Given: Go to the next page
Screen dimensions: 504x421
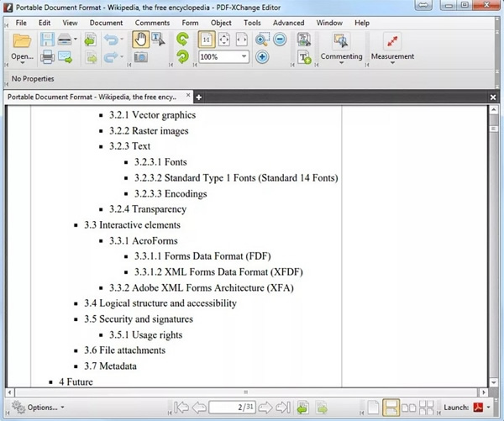Looking at the screenshot, I should point(265,408).
